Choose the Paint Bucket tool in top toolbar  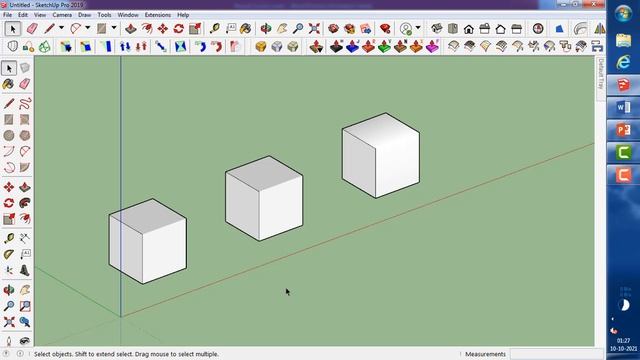246,29
